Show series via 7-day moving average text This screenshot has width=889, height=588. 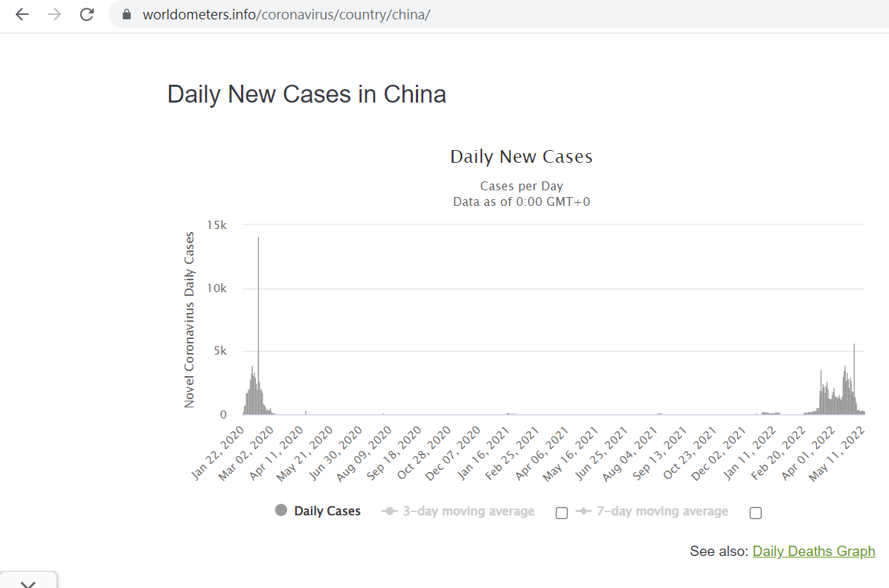(662, 511)
